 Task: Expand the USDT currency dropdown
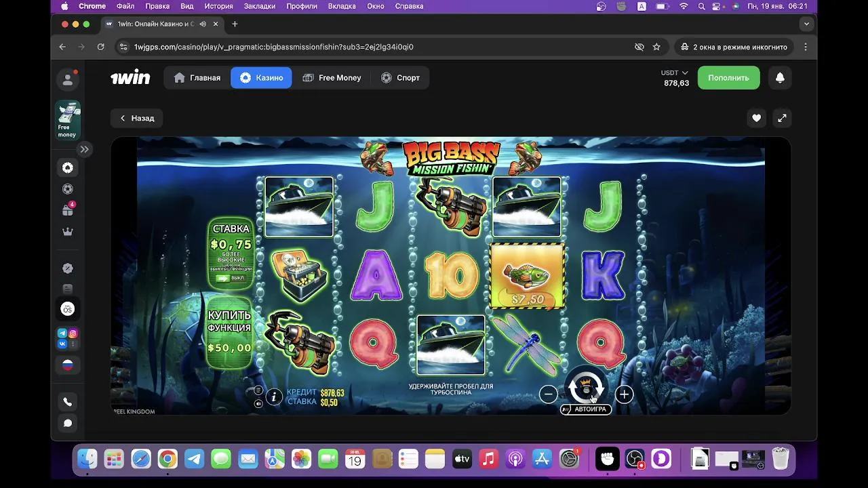675,73
